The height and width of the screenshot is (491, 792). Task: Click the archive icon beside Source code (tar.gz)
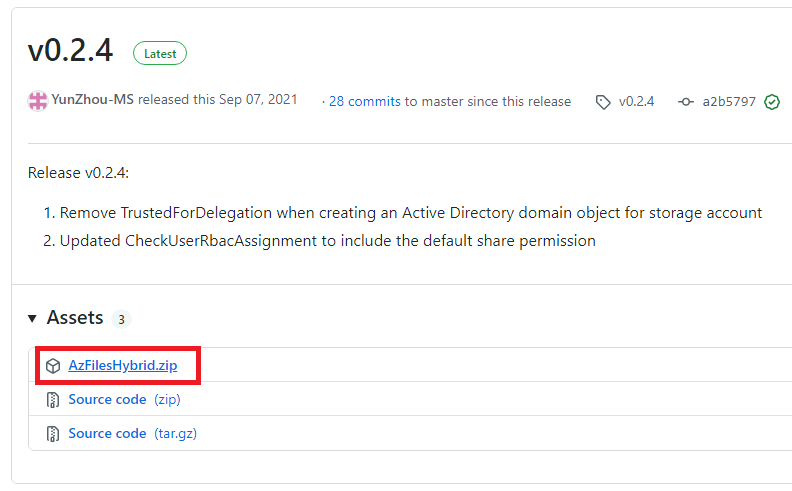tap(53, 433)
